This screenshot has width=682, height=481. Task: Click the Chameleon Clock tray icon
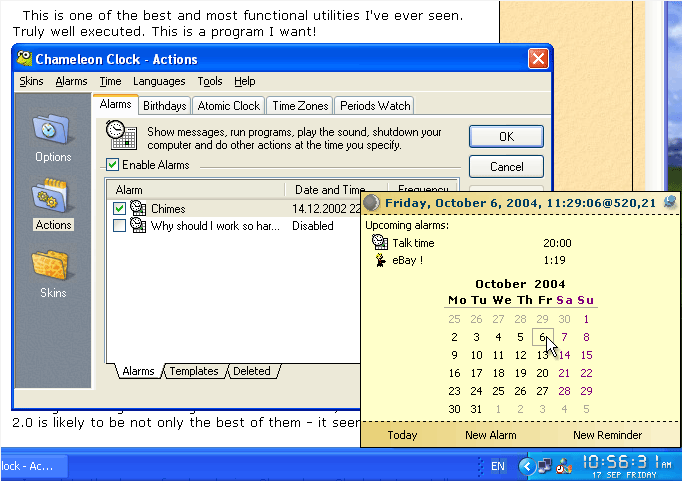pyautogui.click(x=564, y=464)
